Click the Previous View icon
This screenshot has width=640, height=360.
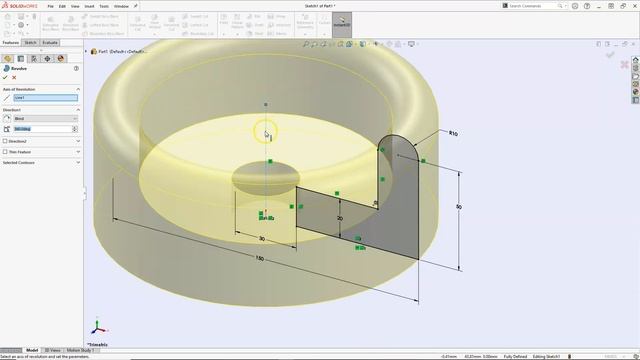[323, 44]
